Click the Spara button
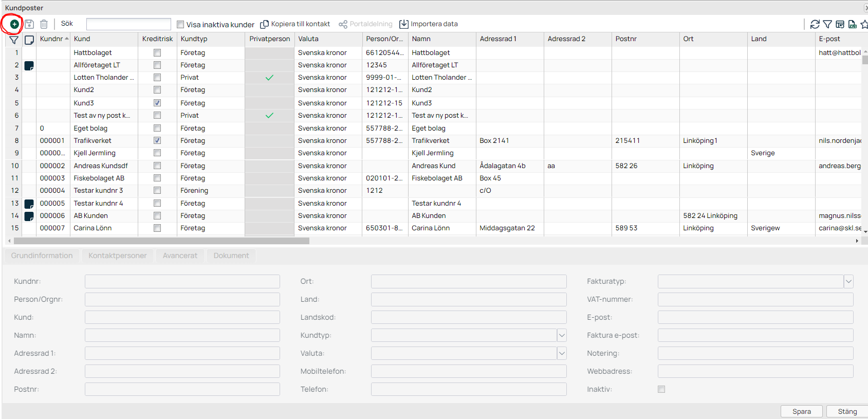Image resolution: width=868 pixels, height=419 pixels. click(x=802, y=411)
